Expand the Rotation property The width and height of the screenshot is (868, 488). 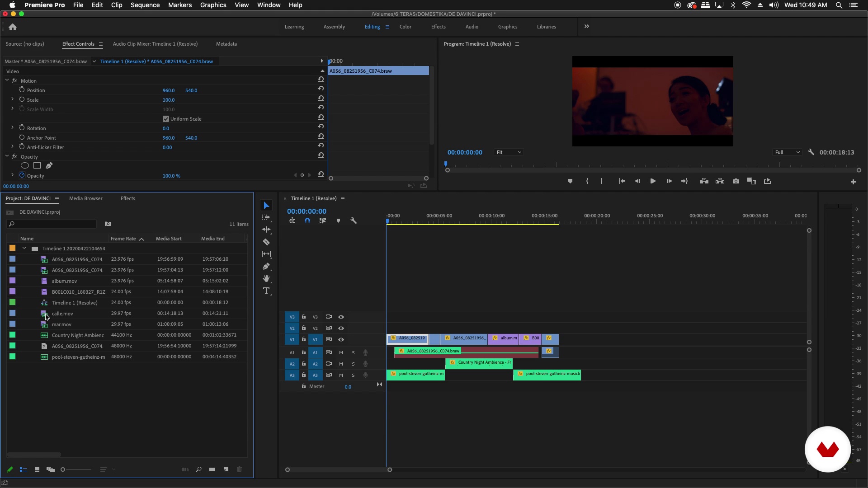pos(12,127)
